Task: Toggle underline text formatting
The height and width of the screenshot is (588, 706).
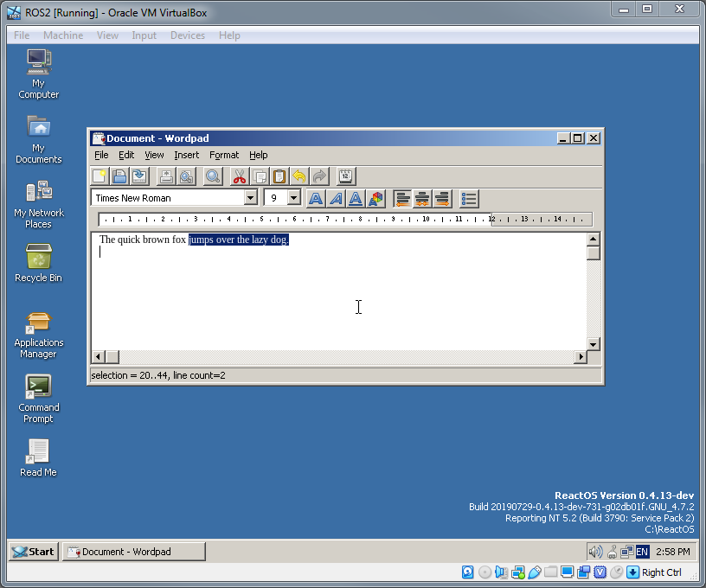Action: pyautogui.click(x=356, y=198)
